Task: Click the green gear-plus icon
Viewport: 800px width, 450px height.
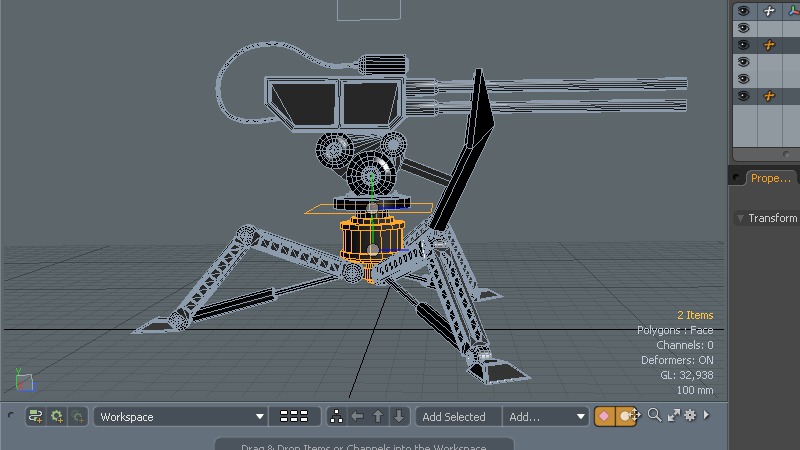Action: click(57, 416)
